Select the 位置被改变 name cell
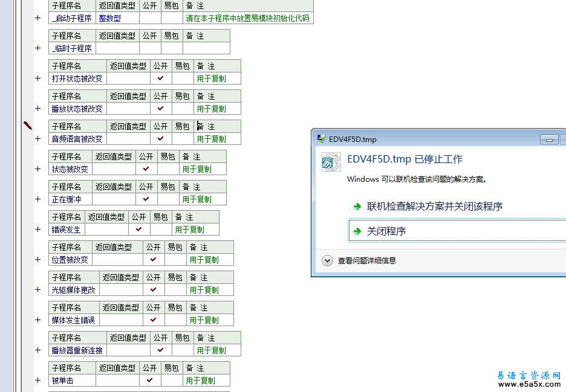Screen dimensions: 566x392 point(70,260)
